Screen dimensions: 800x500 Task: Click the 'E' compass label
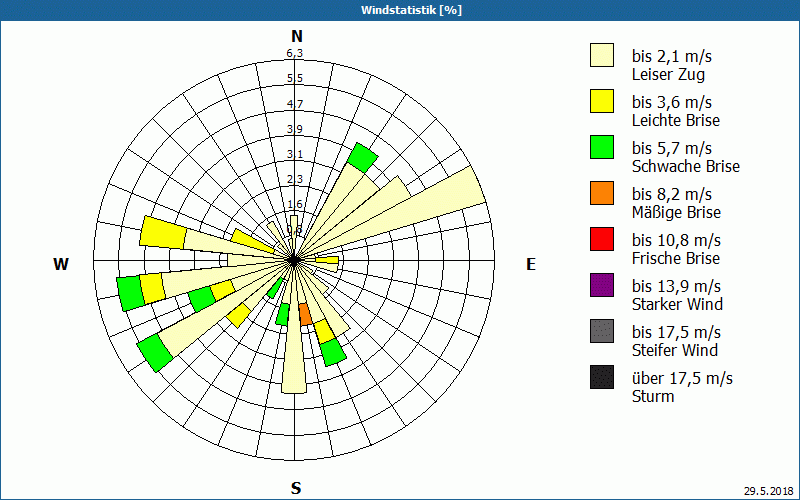coord(531,264)
